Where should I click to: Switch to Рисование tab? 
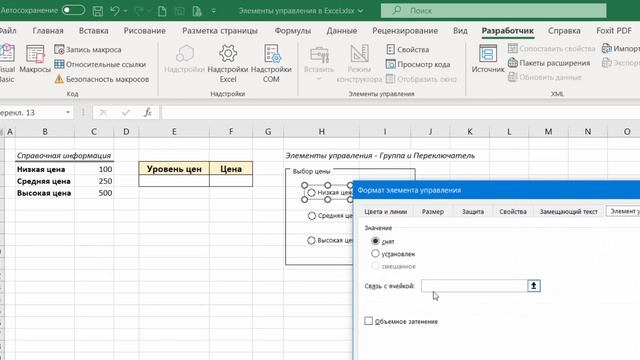coord(144,31)
